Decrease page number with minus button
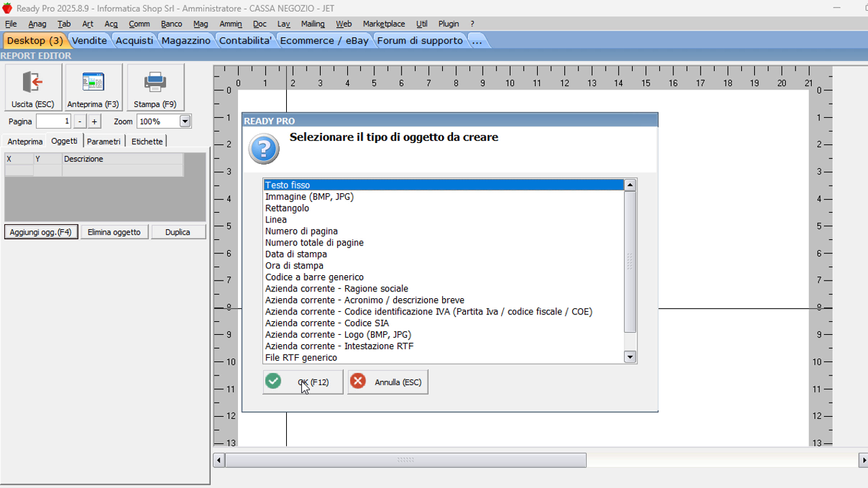868x488 pixels. 80,121
